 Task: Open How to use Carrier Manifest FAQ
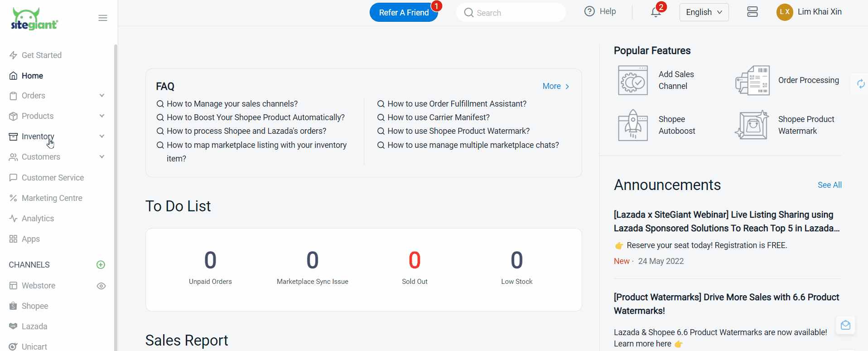pos(439,117)
